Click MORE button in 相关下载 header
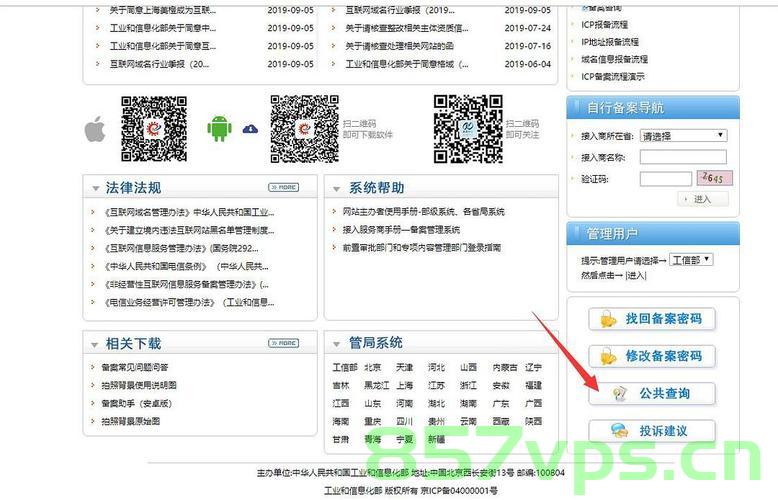This screenshot has width=778, height=500. [284, 343]
